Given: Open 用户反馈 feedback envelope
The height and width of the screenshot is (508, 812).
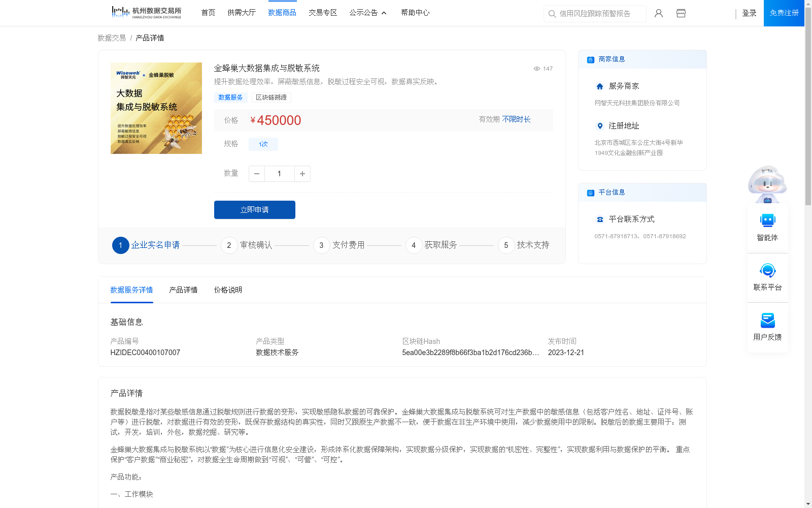Looking at the screenshot, I should 768,327.
